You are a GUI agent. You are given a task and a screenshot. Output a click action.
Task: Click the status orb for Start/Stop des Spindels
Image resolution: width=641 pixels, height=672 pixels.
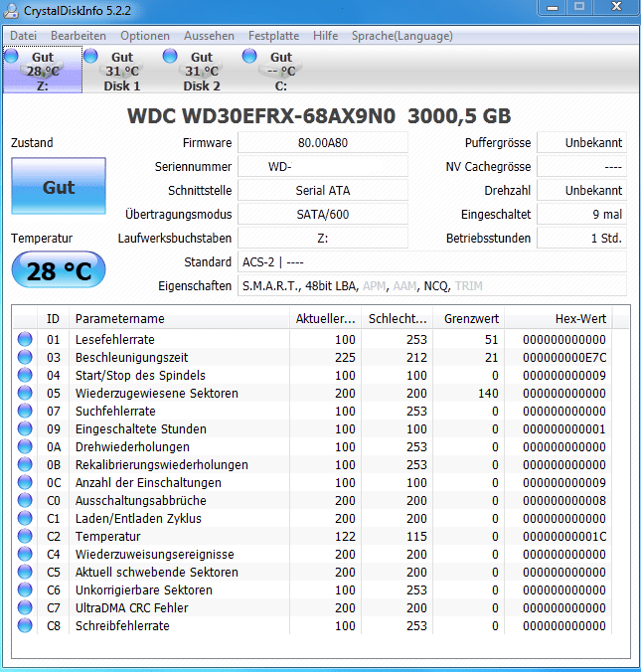click(25, 375)
